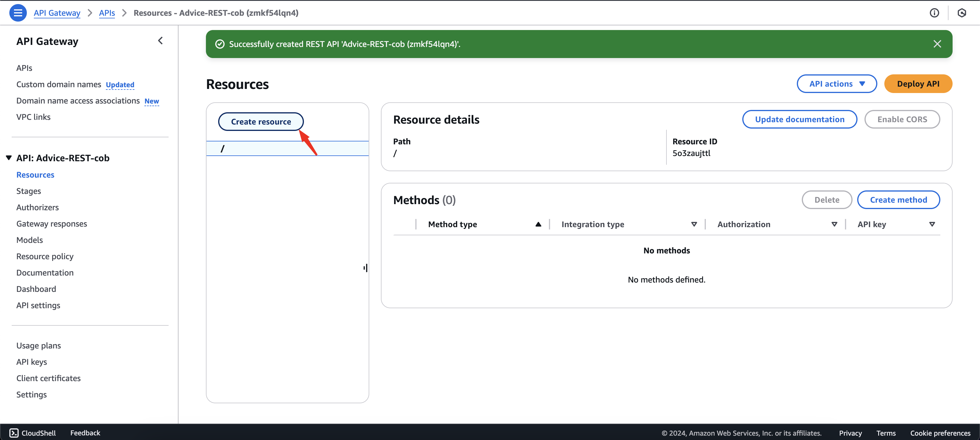Collapse the API Gateway sidebar chevron
This screenshot has width=980, height=440.
tap(160, 41)
